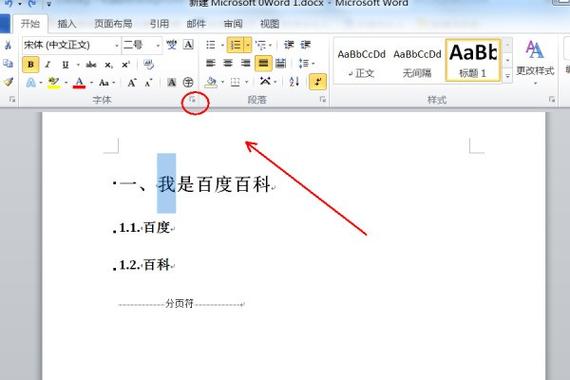Apply yellow text highlight color
Viewport: 570px width, 380px height.
(54, 83)
